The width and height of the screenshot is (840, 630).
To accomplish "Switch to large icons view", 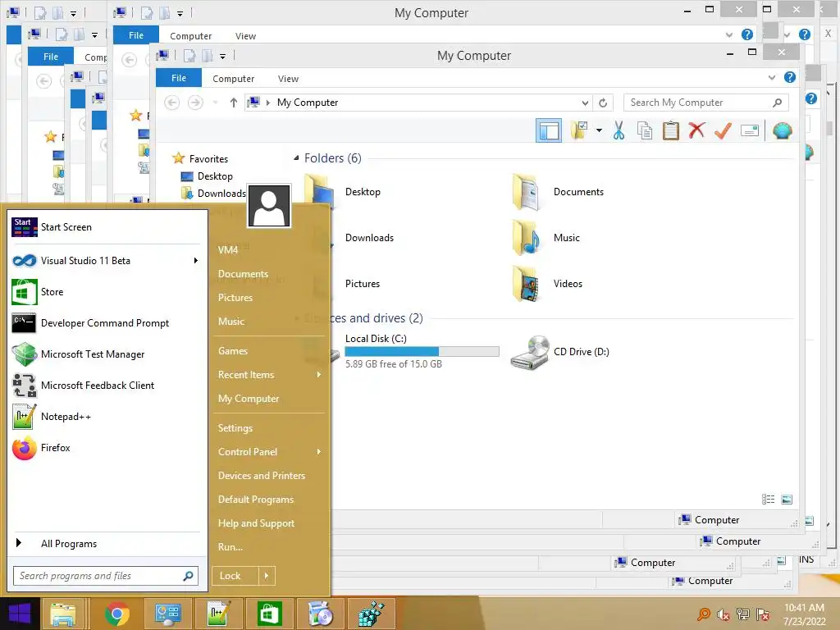I will click(x=787, y=500).
